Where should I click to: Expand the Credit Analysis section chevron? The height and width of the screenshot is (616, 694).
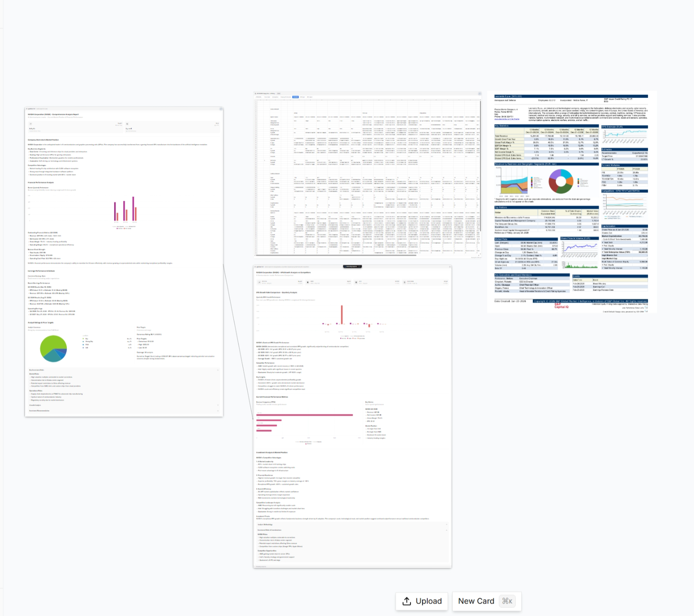[218, 406]
